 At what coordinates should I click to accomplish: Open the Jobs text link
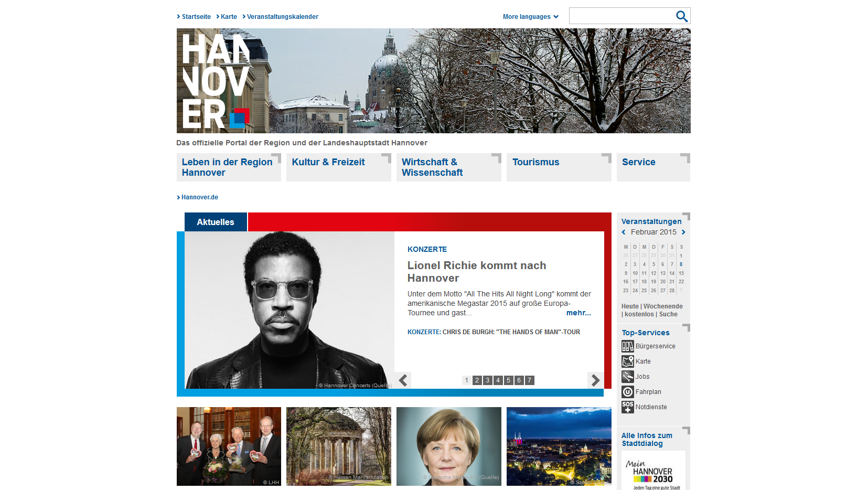[642, 377]
